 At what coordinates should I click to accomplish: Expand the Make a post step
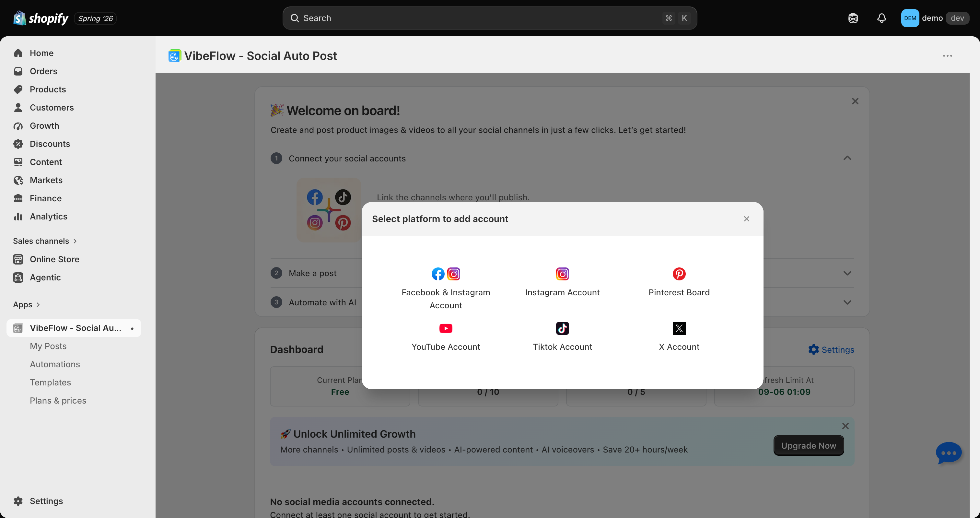tap(847, 273)
